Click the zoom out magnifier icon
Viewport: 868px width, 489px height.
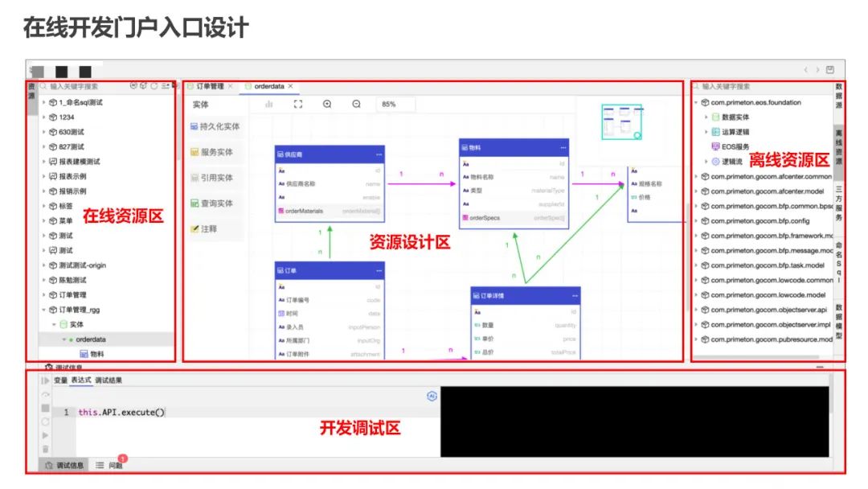pos(357,104)
